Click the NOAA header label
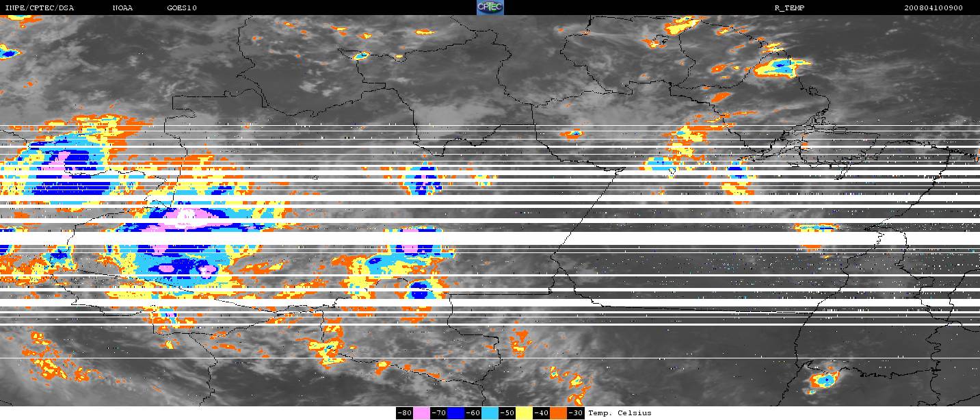The image size is (980, 420). pyautogui.click(x=122, y=8)
